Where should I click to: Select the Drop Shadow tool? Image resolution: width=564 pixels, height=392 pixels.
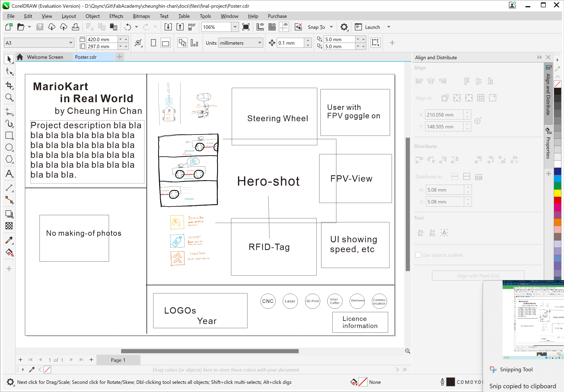[9, 214]
